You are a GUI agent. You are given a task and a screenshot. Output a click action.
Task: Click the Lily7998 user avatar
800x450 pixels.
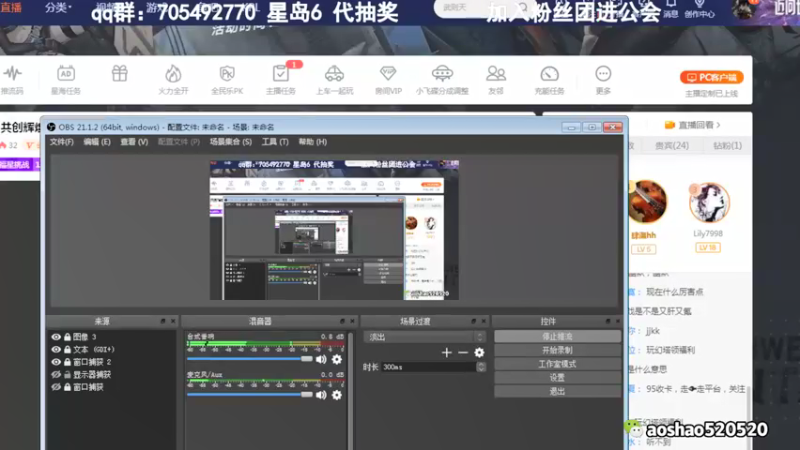709,203
